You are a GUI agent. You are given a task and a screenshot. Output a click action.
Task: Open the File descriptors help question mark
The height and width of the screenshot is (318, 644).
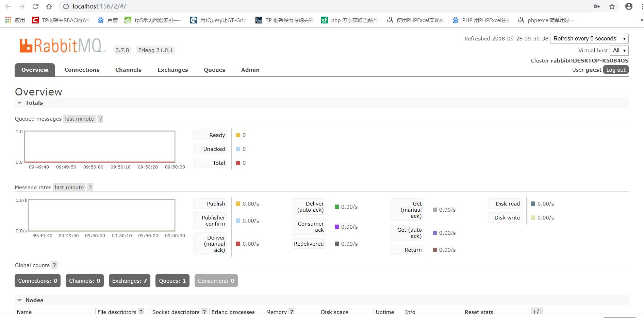[x=141, y=312]
